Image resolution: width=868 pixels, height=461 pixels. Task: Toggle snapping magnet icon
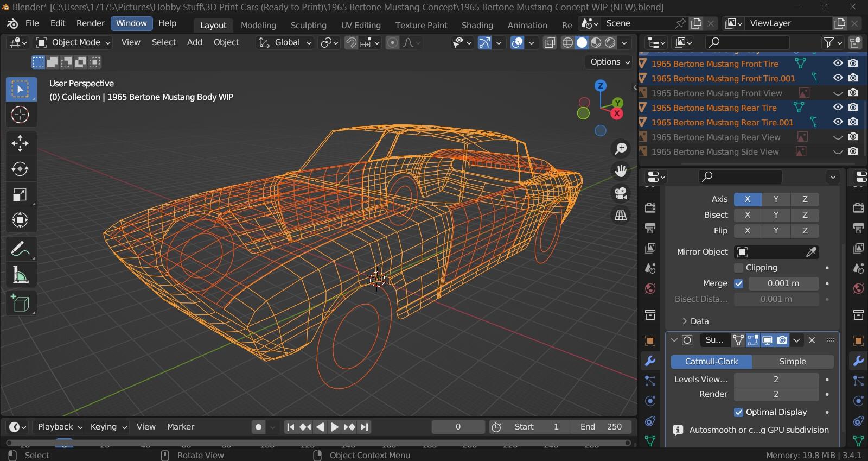351,42
